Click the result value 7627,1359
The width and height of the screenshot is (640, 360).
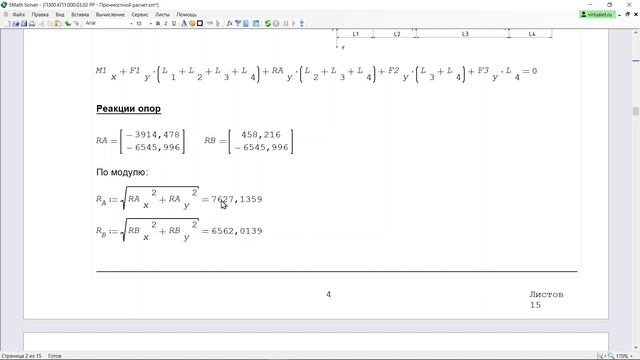click(x=237, y=199)
